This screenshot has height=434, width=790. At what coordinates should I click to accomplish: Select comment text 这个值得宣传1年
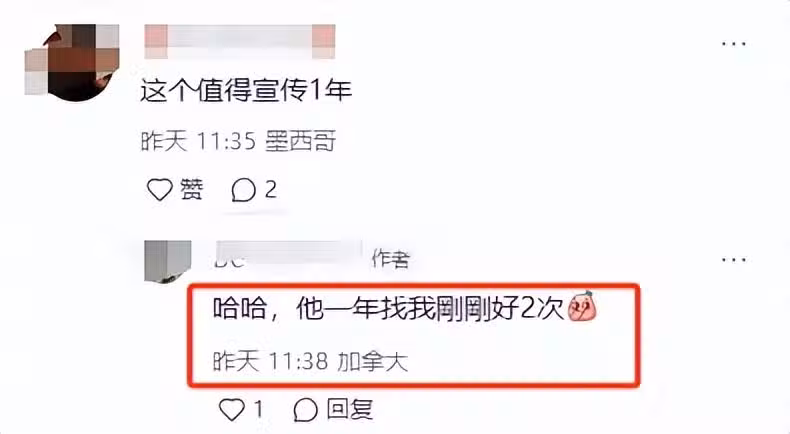pos(246,91)
